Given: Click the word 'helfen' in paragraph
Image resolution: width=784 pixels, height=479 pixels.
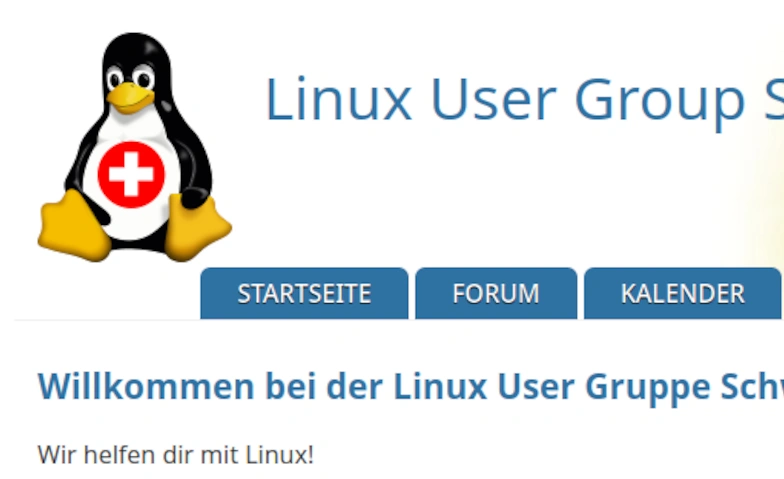Looking at the screenshot, I should coord(120,455).
